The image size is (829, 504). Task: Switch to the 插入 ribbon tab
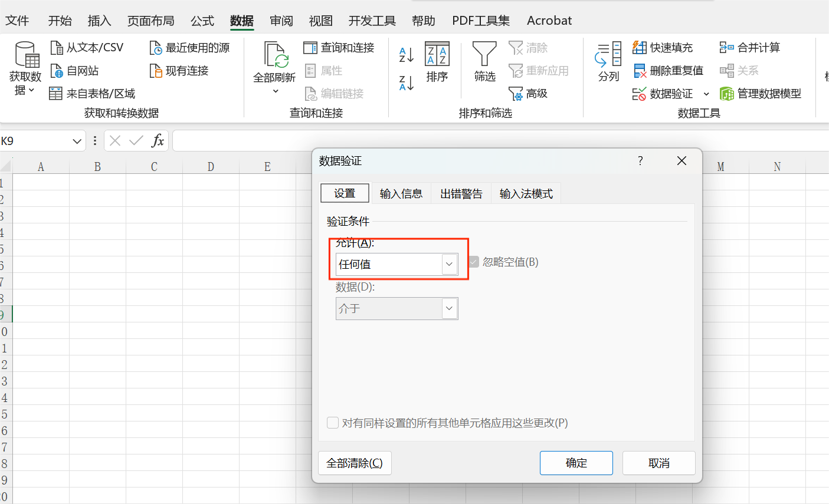[x=99, y=21]
